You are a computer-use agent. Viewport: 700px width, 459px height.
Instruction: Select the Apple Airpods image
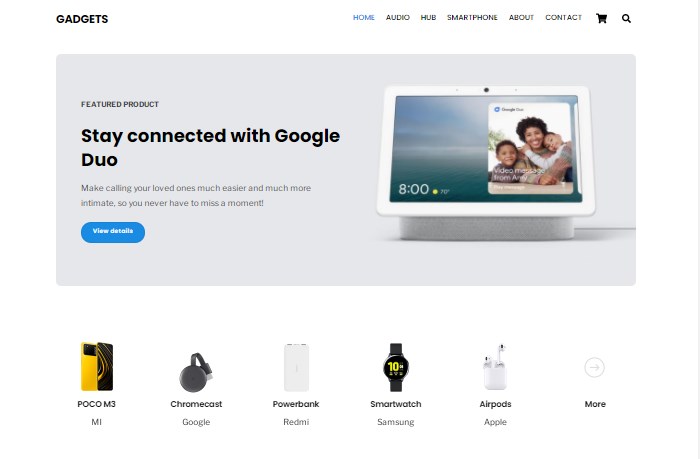[x=495, y=367]
